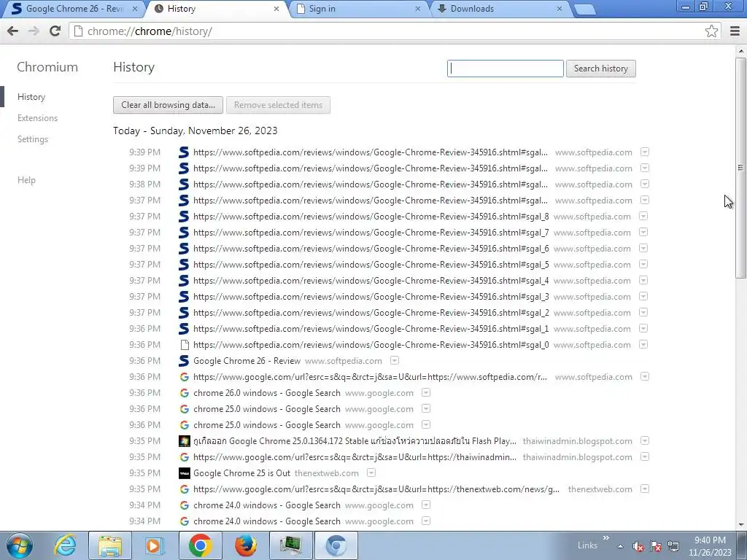The image size is (747, 560).
Task: Open a new tab
Action: 584,9
